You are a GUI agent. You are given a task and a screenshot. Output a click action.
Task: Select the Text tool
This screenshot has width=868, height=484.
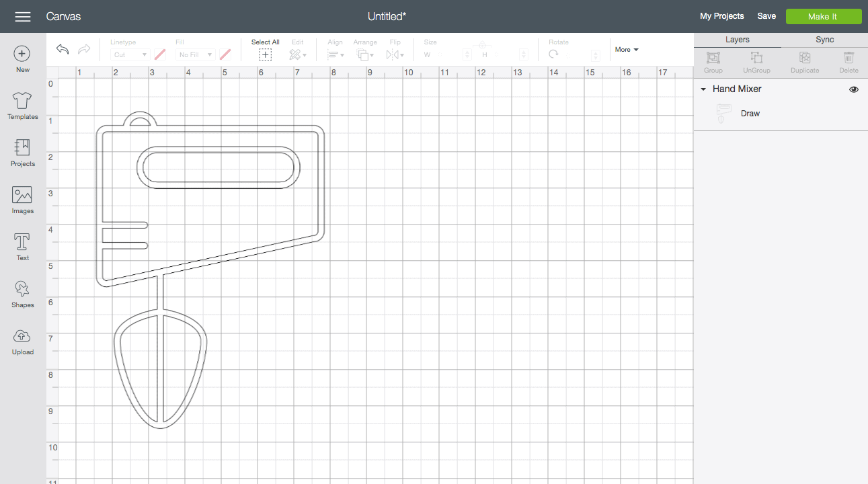point(22,242)
